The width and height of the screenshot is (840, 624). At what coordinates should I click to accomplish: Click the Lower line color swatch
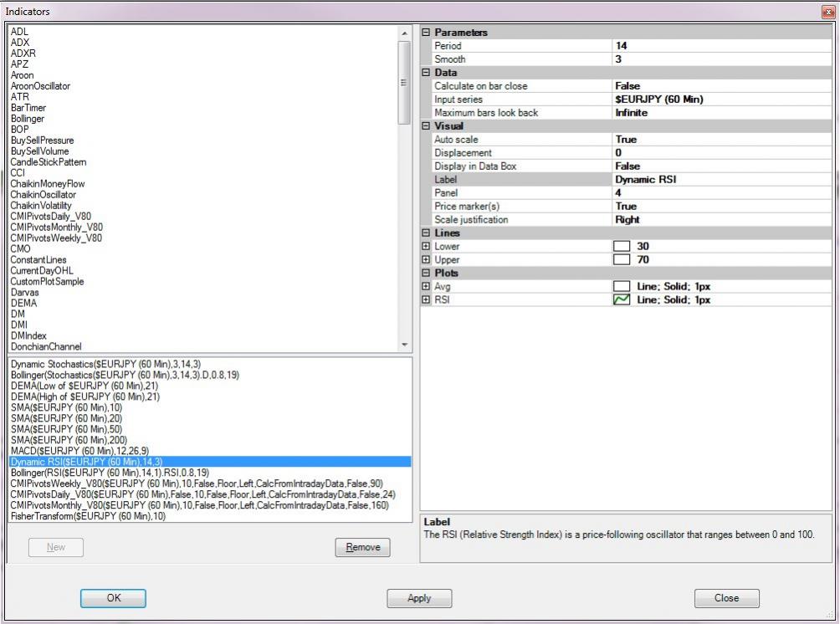coord(622,247)
